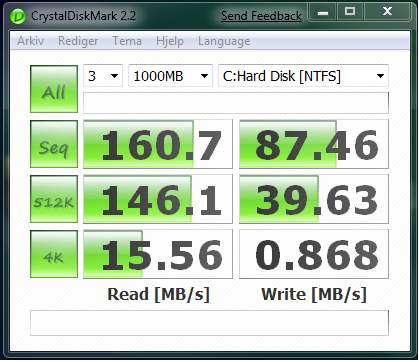Expand the 1000MB test size dropdown
The height and width of the screenshot is (362, 419).
170,76
